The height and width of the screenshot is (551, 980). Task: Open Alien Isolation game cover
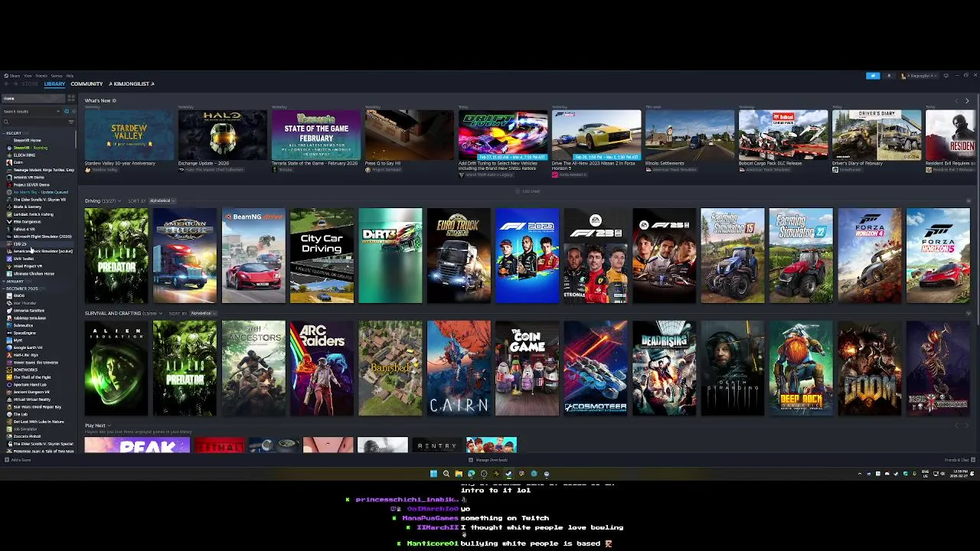click(116, 368)
